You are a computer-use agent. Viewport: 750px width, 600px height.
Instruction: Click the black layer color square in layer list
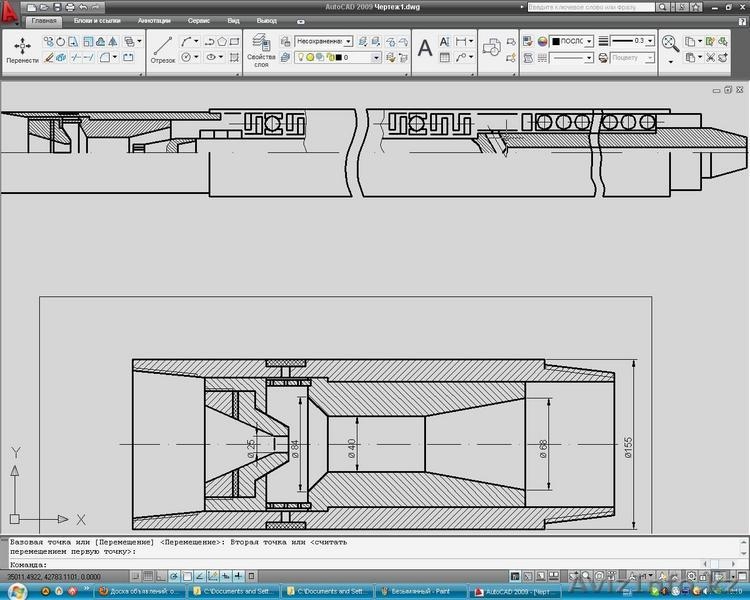click(x=339, y=58)
